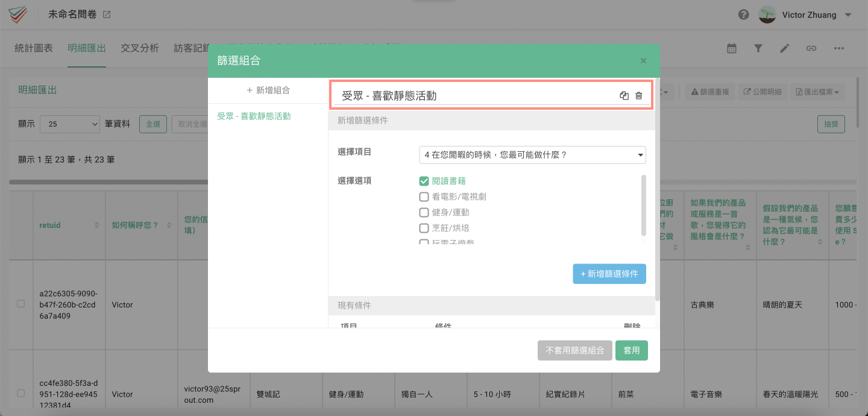Viewport: 868px width, 416px height.
Task: Switch to the 統計圖表 tab
Action: pos(34,48)
